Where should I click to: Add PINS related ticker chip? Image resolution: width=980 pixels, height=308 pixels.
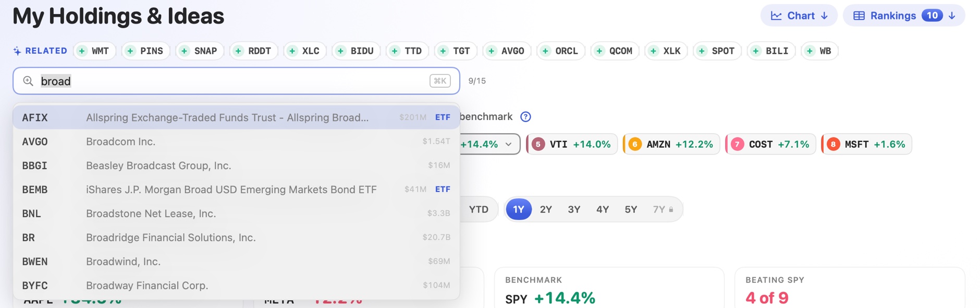[x=146, y=51]
